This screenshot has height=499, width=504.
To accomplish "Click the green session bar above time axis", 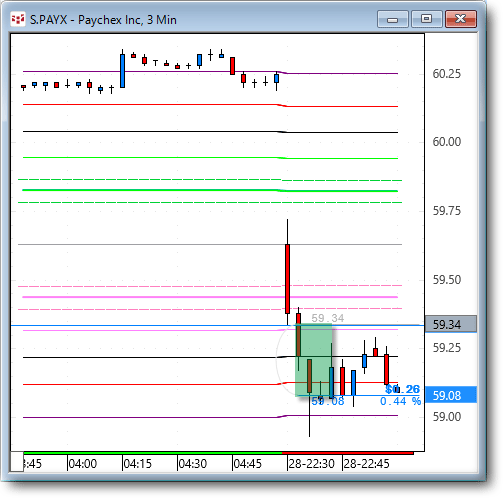I will tap(153, 453).
